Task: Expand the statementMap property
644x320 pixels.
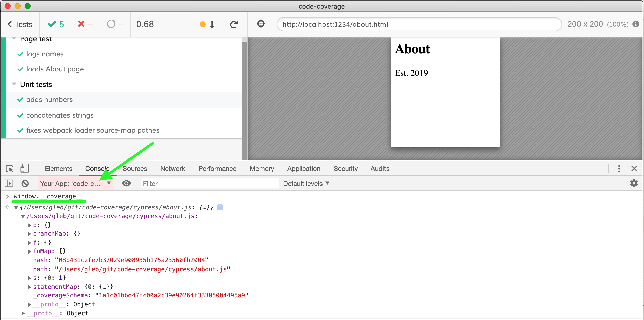Action: (x=30, y=287)
